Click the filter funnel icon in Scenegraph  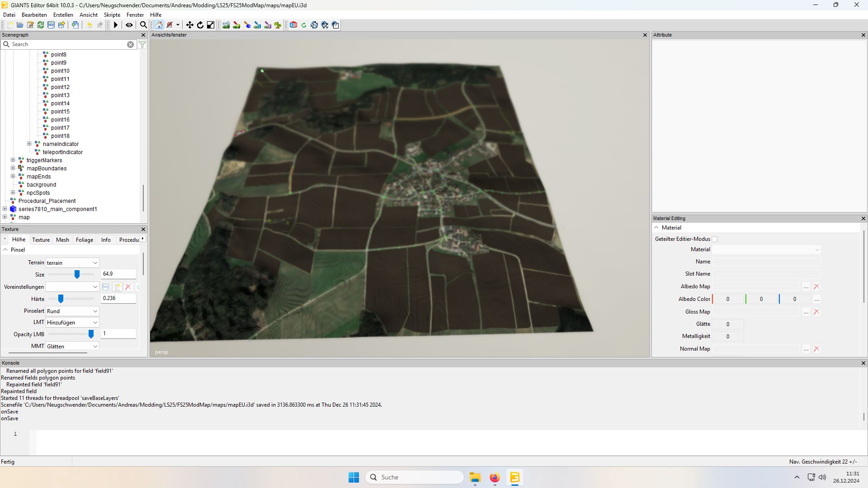coord(142,44)
